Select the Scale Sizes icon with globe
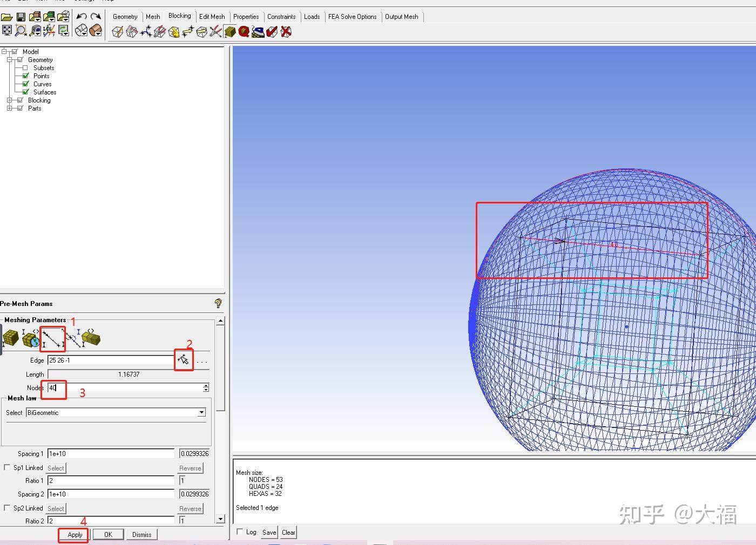 pos(31,339)
